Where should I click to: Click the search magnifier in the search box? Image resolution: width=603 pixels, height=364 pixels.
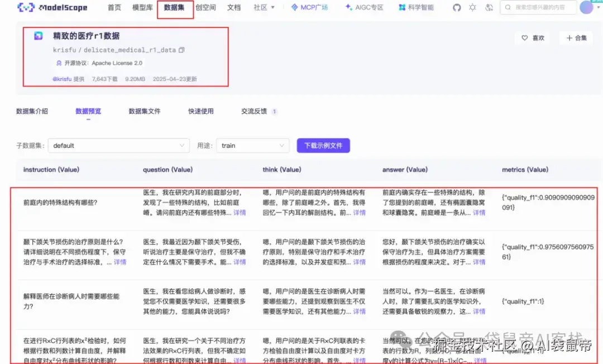[508, 8]
